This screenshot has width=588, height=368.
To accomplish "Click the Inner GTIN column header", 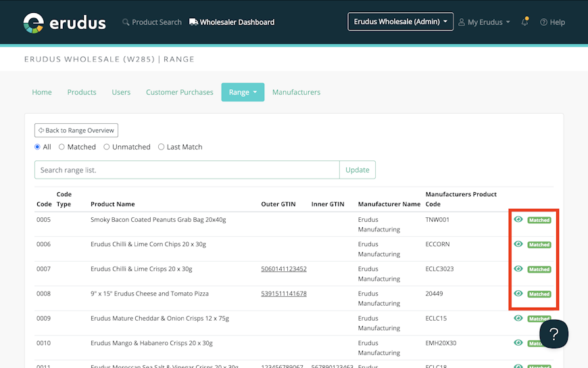I will [x=328, y=204].
